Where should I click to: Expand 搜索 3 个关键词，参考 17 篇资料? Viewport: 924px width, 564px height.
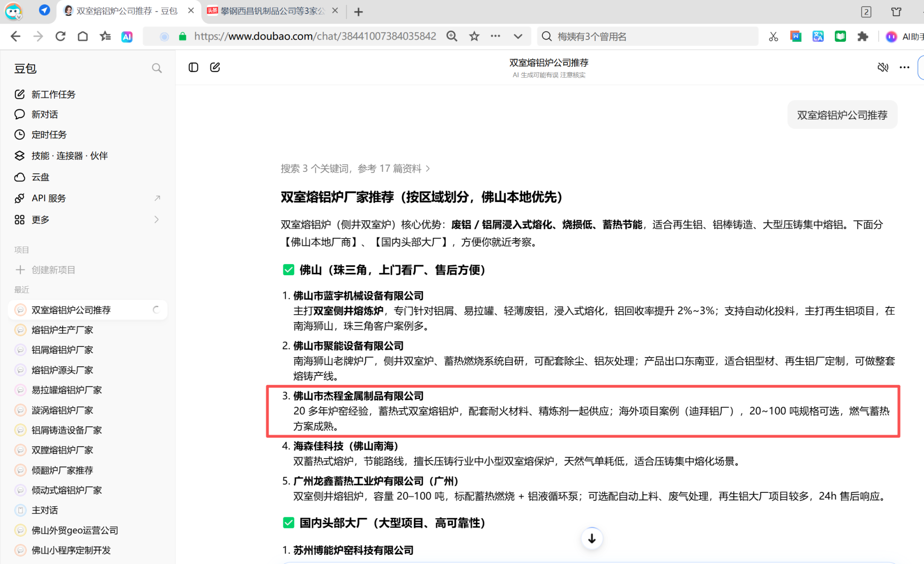pyautogui.click(x=356, y=168)
